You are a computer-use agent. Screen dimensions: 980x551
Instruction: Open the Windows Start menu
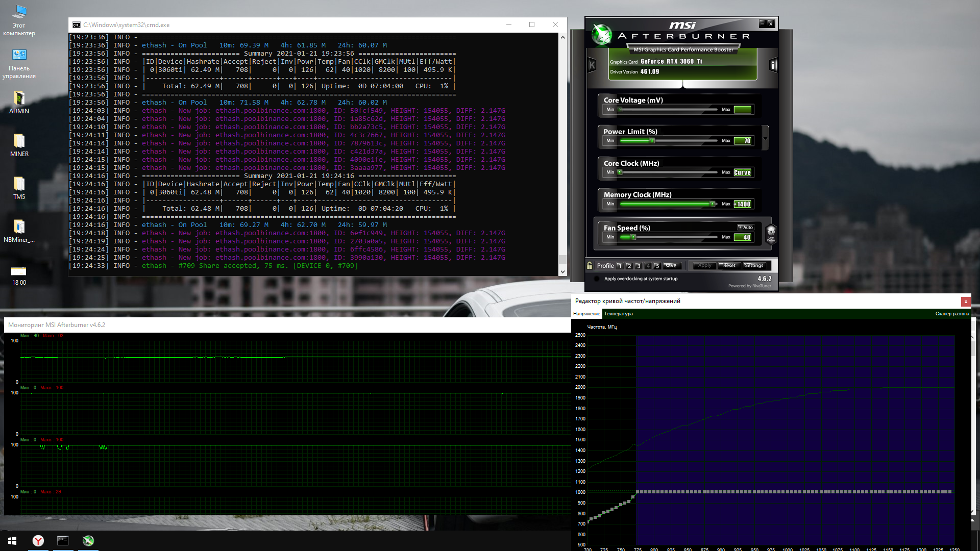(x=12, y=541)
